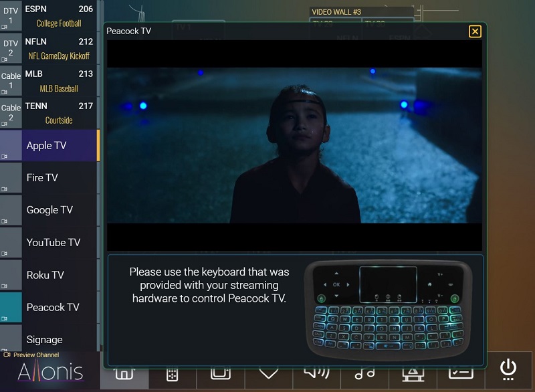Screen dimensions: 535x392
Task: Click the Peacock TV popup title
Action: click(128, 31)
